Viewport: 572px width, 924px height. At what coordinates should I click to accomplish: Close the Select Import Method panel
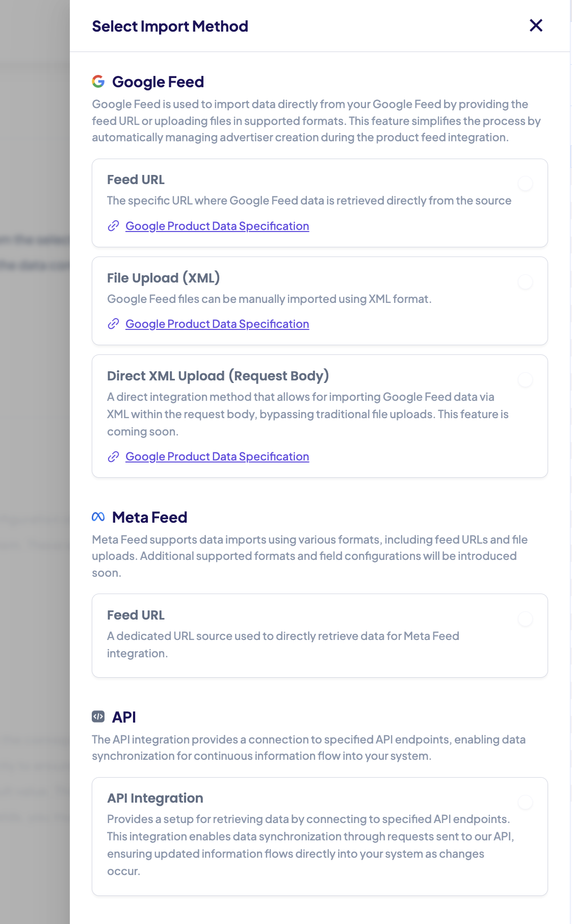click(536, 25)
